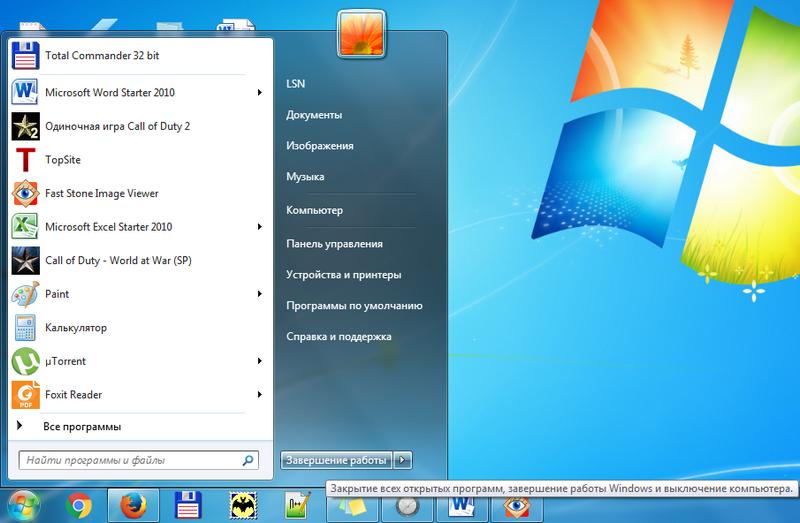Launch Fast Stone Image Viewer from Start menu
800x523 pixels.
pyautogui.click(x=138, y=193)
